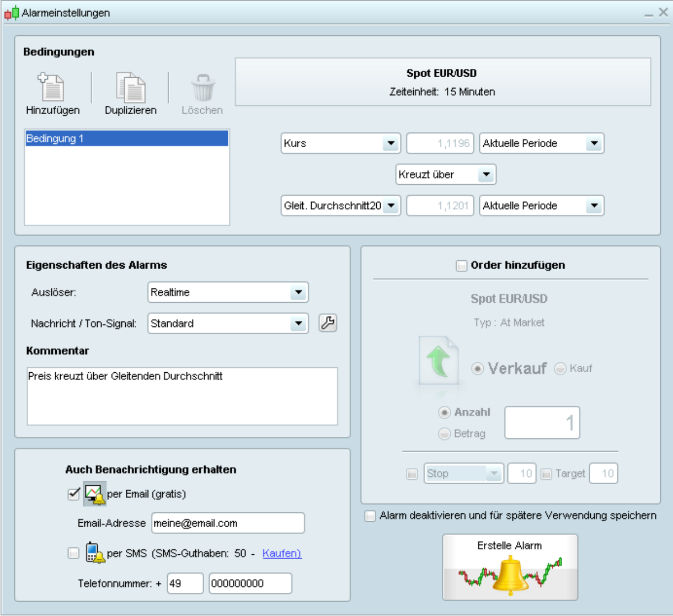
Task: Enable the Order hinzufügen checkbox
Action: point(461,266)
